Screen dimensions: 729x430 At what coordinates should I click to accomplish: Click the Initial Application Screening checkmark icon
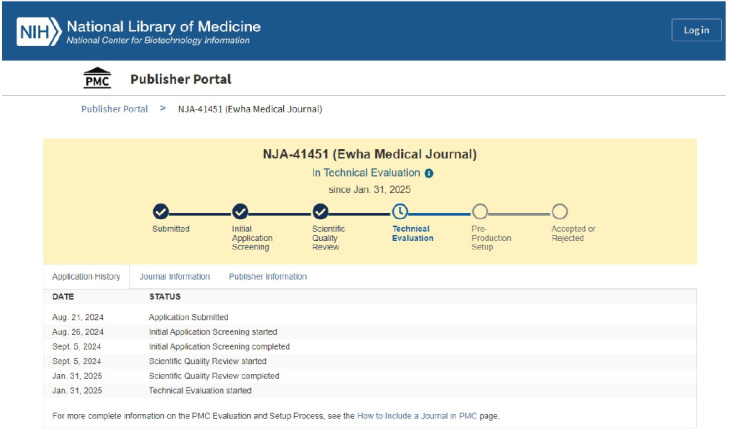pos(240,211)
